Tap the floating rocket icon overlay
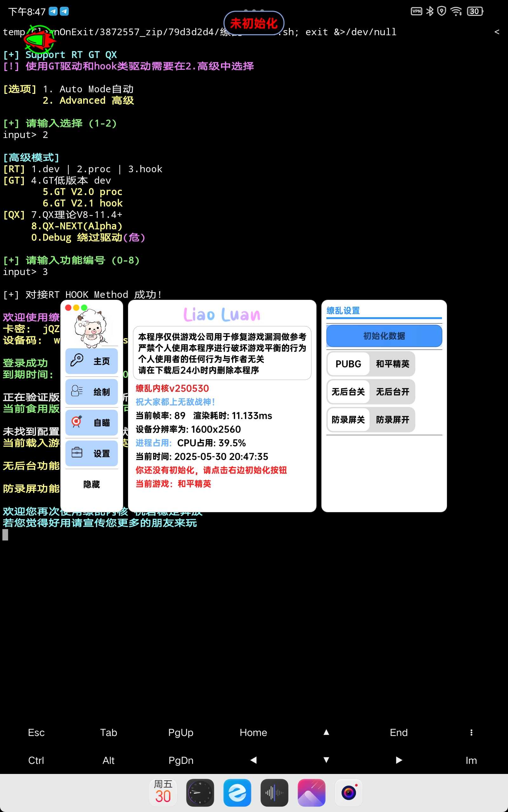Image resolution: width=508 pixels, height=812 pixels. pyautogui.click(x=39, y=40)
